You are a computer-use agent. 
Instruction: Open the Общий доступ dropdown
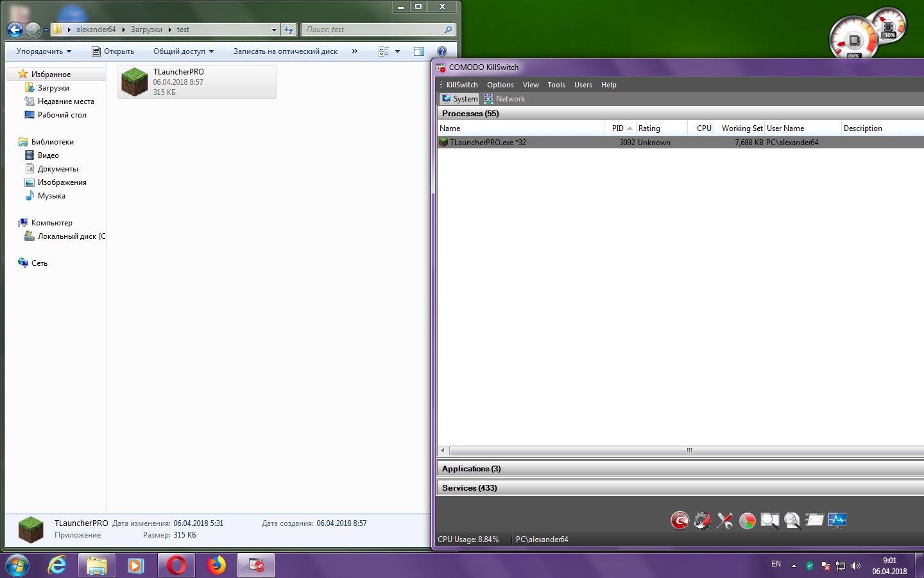coord(184,51)
